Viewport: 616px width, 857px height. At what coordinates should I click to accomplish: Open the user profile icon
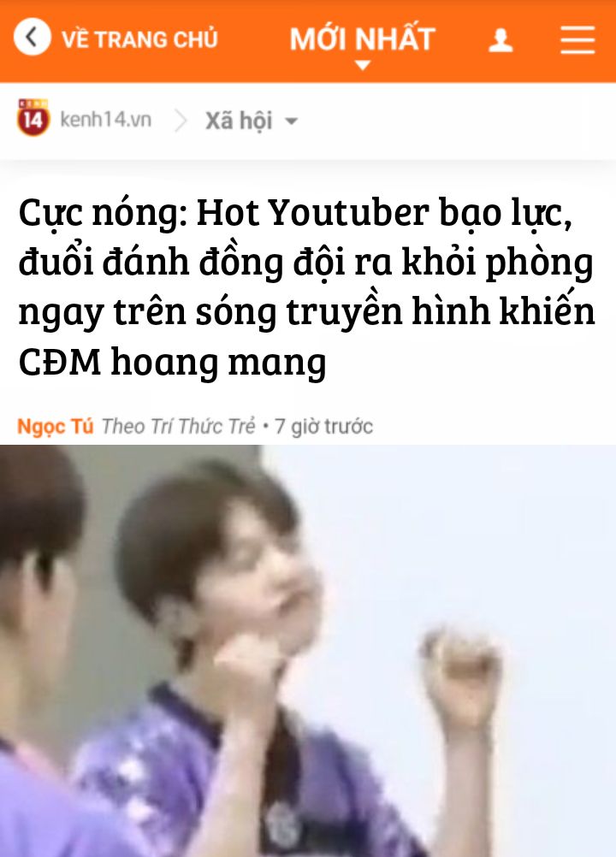point(500,40)
